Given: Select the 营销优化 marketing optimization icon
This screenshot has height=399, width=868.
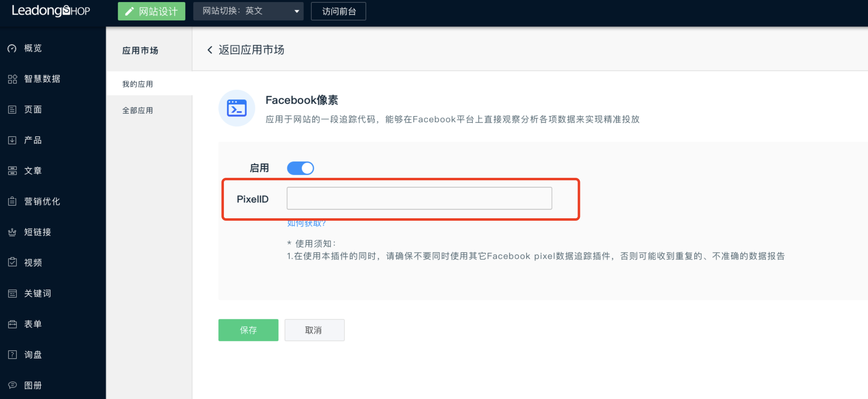Looking at the screenshot, I should coord(12,201).
